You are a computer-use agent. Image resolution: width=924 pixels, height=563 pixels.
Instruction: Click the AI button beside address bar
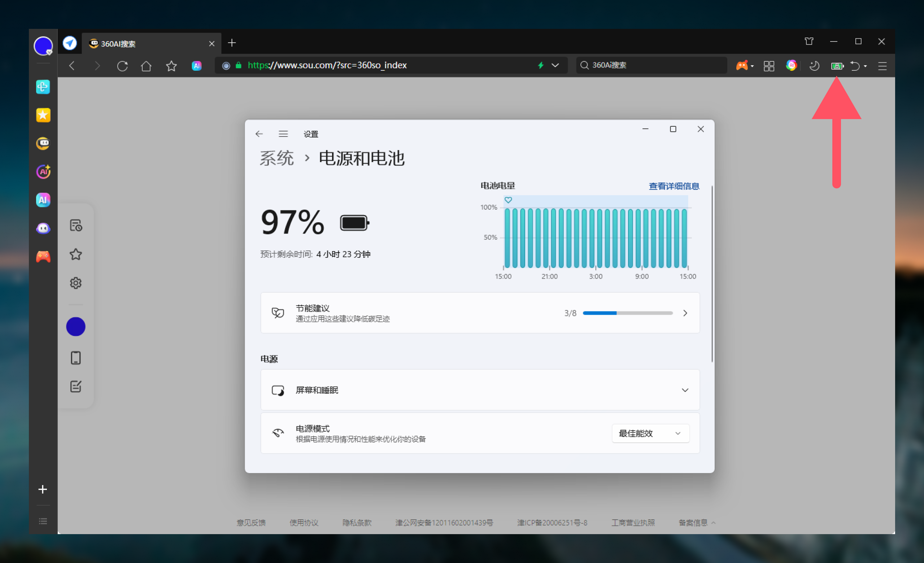click(196, 66)
